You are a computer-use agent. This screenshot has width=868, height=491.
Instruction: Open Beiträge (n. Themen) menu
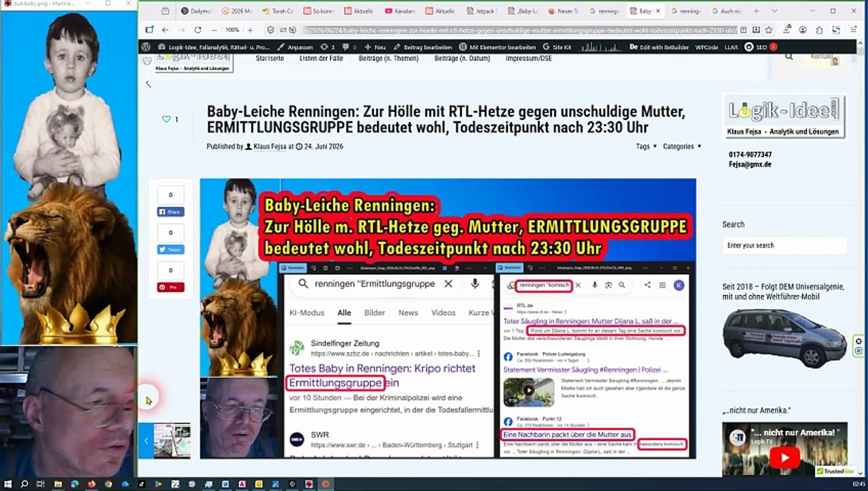point(388,59)
